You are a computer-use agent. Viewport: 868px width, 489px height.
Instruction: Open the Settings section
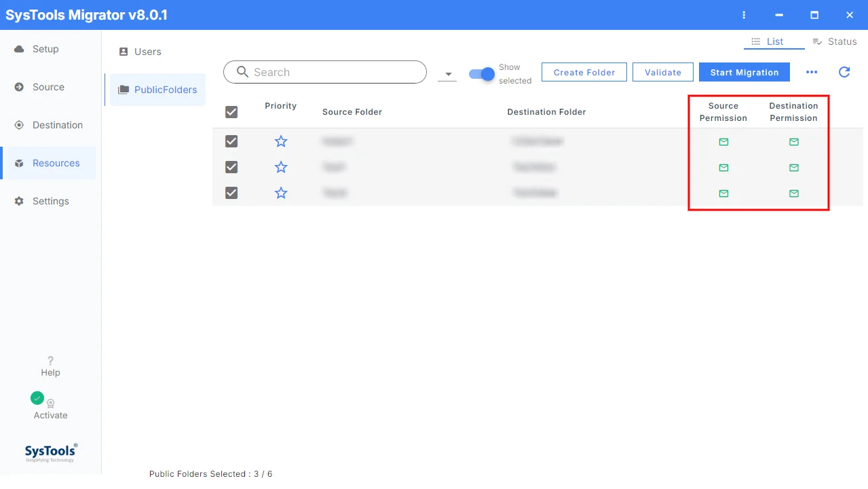point(48,201)
